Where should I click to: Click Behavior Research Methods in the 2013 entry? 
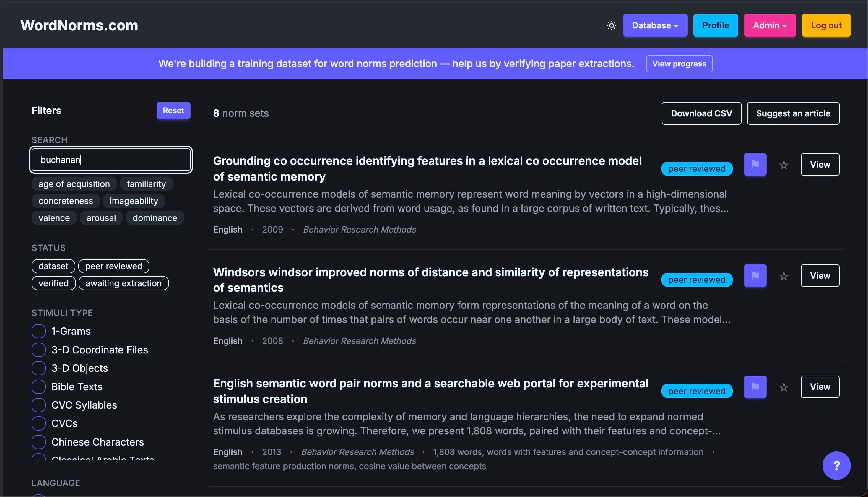click(x=357, y=452)
